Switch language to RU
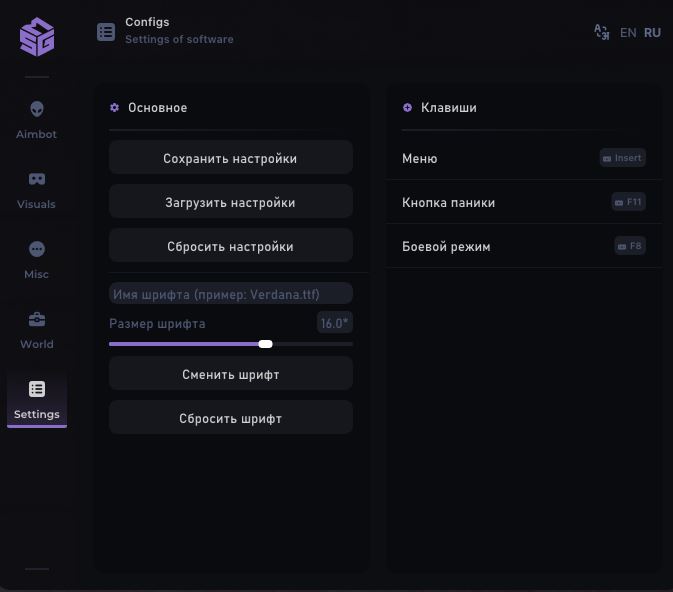 click(x=652, y=33)
